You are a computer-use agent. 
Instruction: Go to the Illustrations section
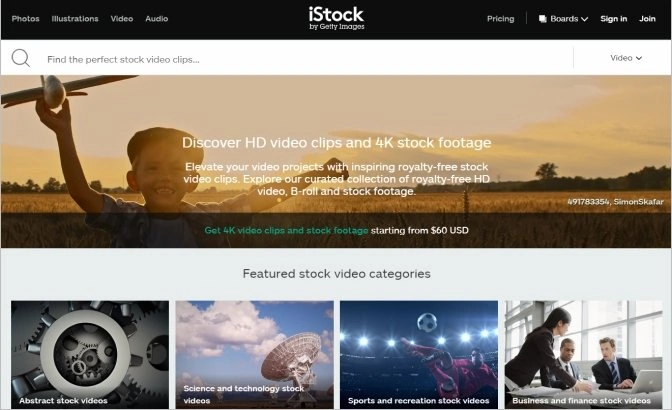[x=75, y=19]
